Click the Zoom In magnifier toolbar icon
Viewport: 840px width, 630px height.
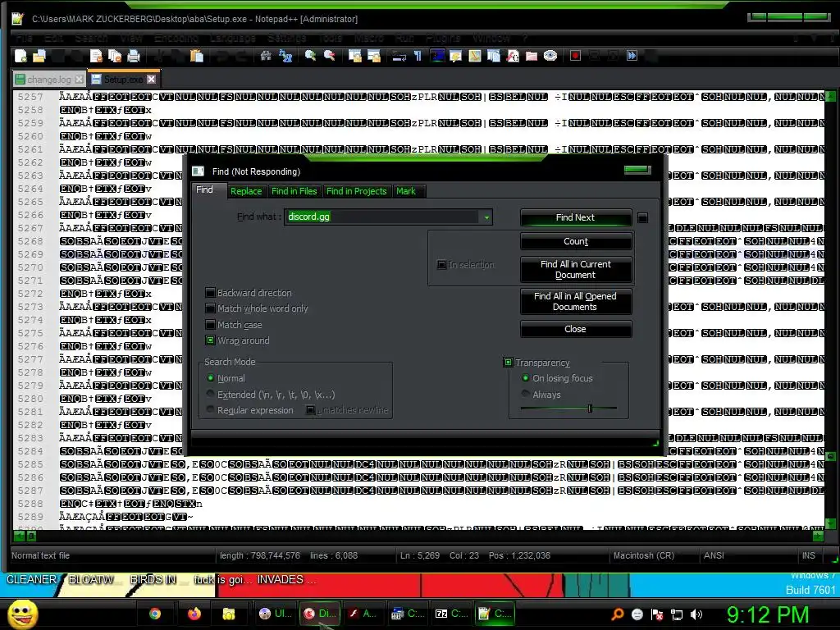[310, 56]
